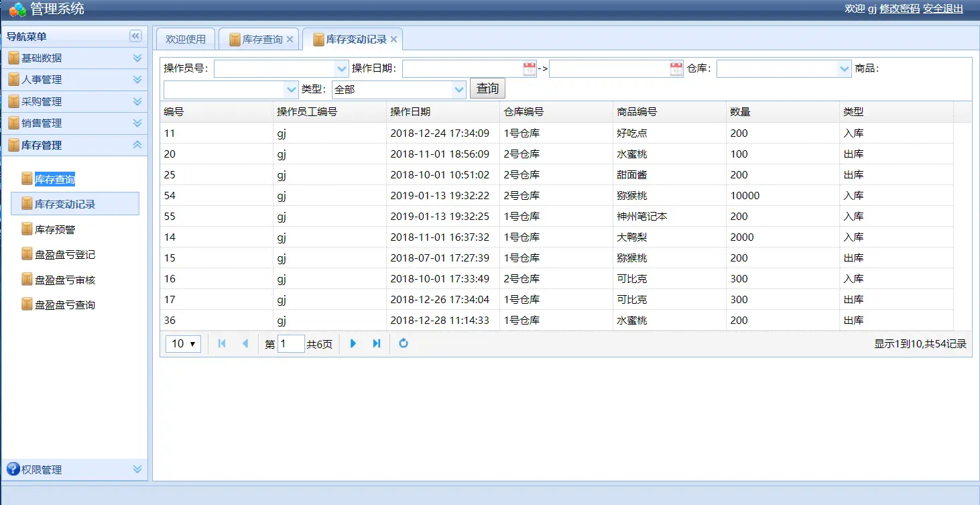980x505 pixels.
Task: Sort by the 商品编号 column header
Action: point(670,112)
